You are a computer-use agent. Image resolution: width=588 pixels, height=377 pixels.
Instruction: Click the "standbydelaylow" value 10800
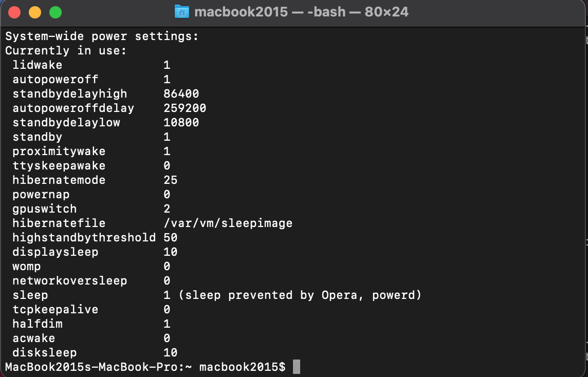pyautogui.click(x=181, y=123)
